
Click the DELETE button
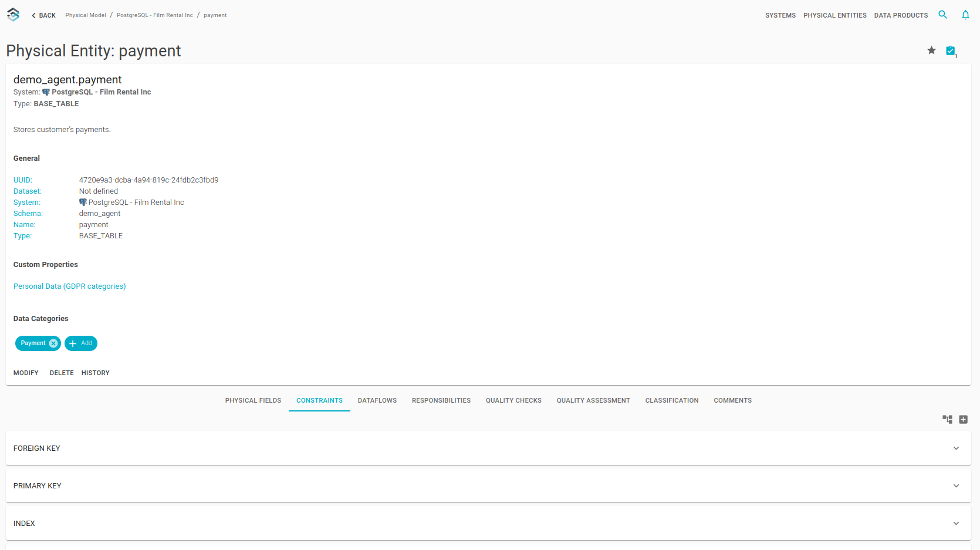62,373
